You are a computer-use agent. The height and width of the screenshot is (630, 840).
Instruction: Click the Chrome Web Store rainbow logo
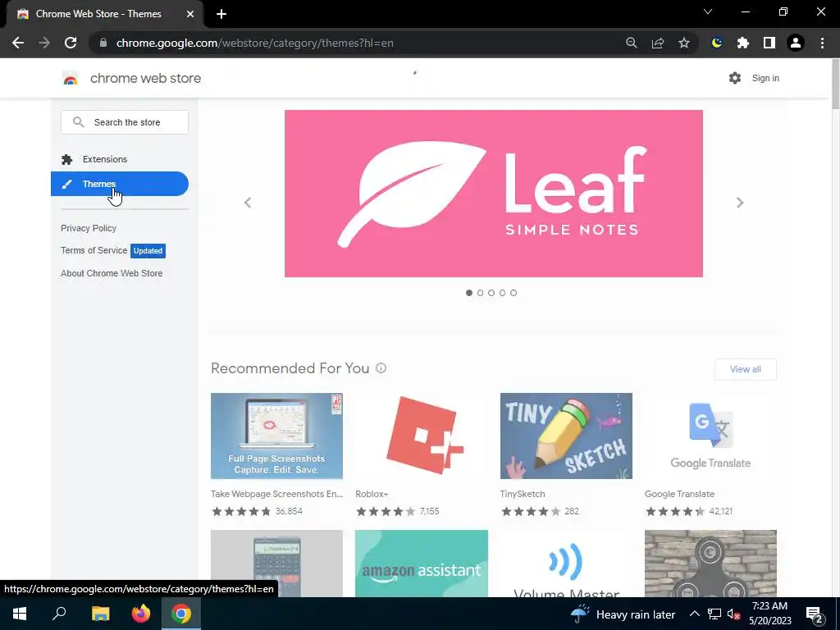click(71, 79)
